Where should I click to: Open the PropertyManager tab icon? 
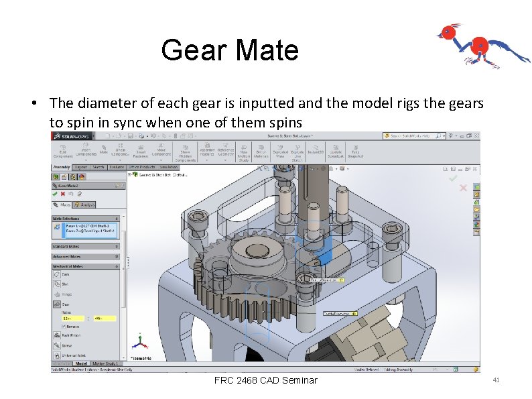pos(64,176)
